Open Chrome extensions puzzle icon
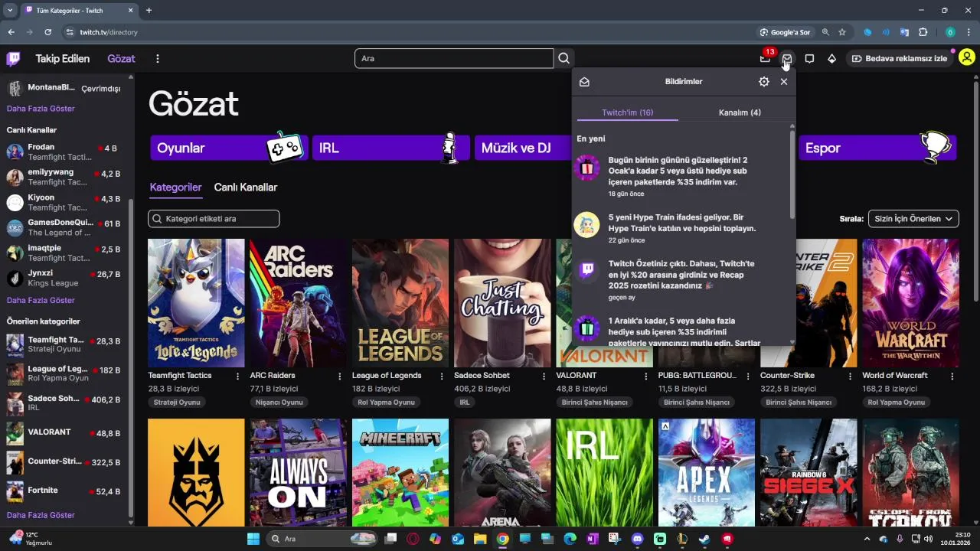Image resolution: width=980 pixels, height=551 pixels. click(923, 32)
